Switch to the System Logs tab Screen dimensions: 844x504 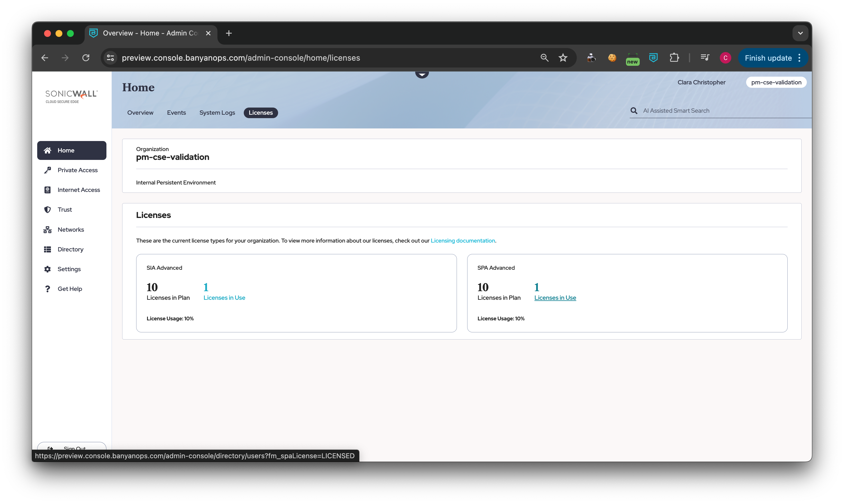(217, 113)
